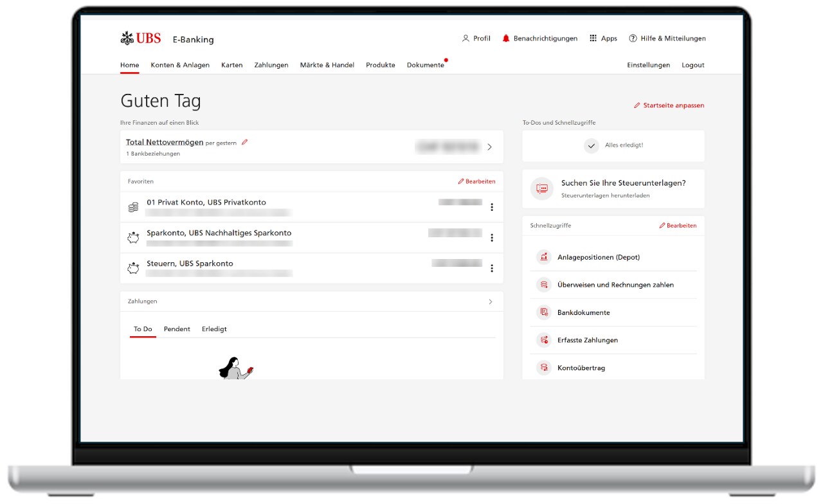
Task: Click the Anlagepositionen (Depot) chart icon
Action: (544, 257)
